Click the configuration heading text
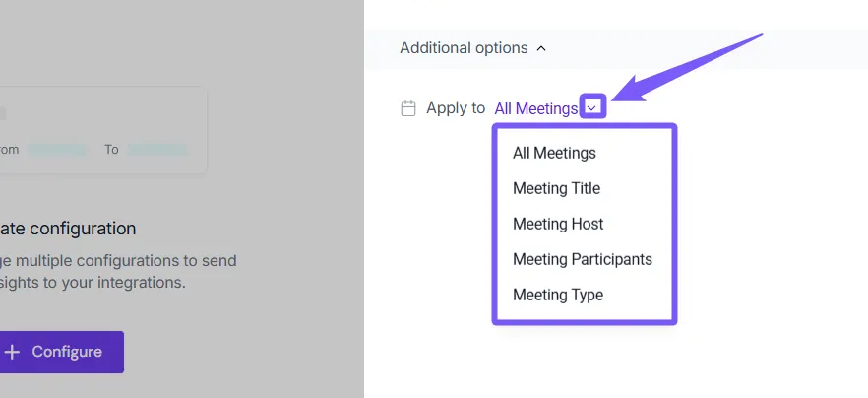Image resolution: width=868 pixels, height=398 pixels. point(68,229)
